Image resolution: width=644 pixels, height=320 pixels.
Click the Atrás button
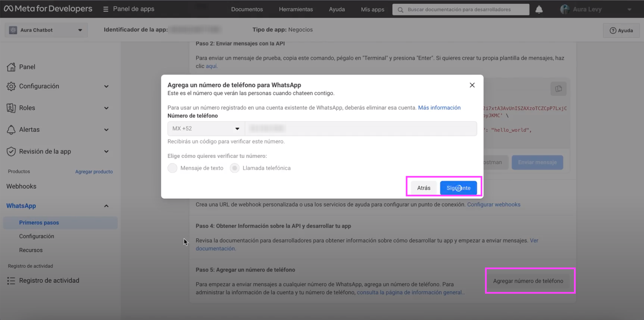(424, 188)
